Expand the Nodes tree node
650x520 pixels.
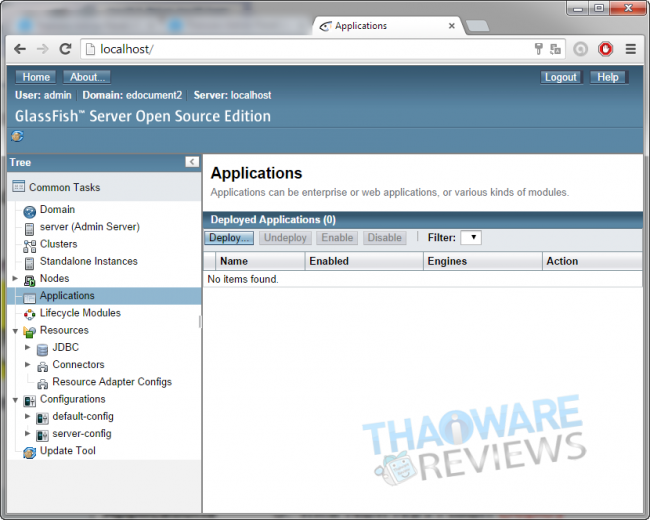coord(15,278)
